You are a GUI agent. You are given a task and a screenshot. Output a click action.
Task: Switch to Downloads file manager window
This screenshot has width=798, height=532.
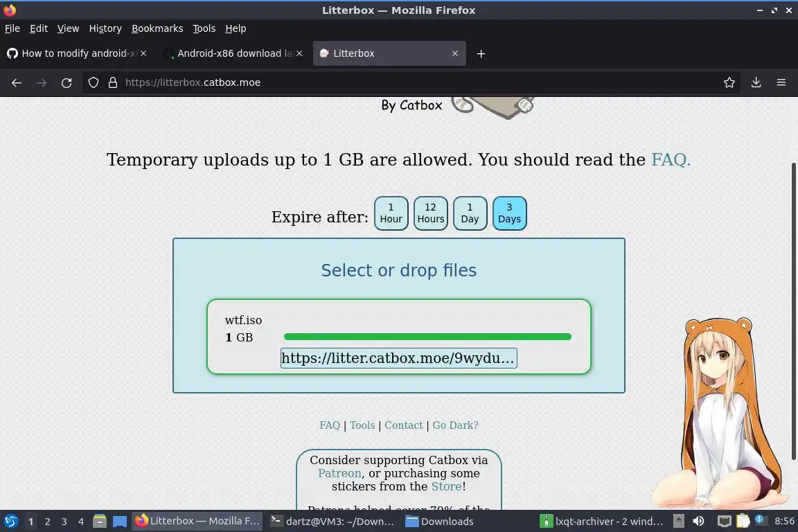coord(440,522)
